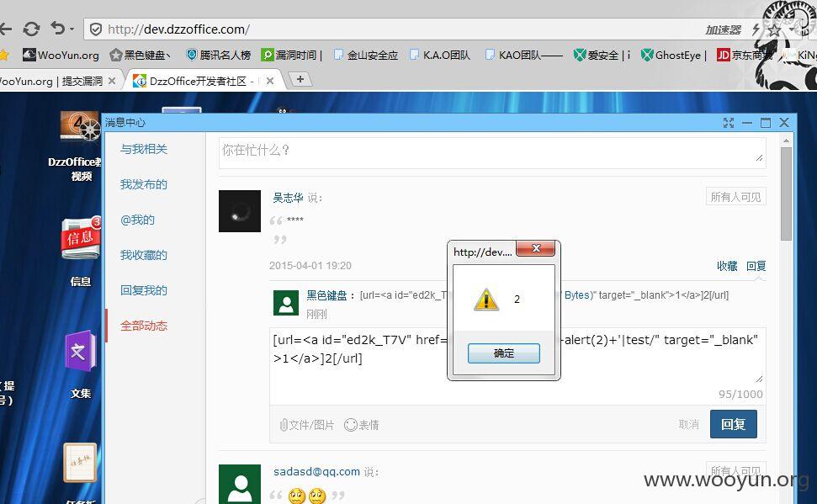Viewport: 817px width, 504px height.
Task: Maximize the 消息中心 window
Action: pos(766,123)
